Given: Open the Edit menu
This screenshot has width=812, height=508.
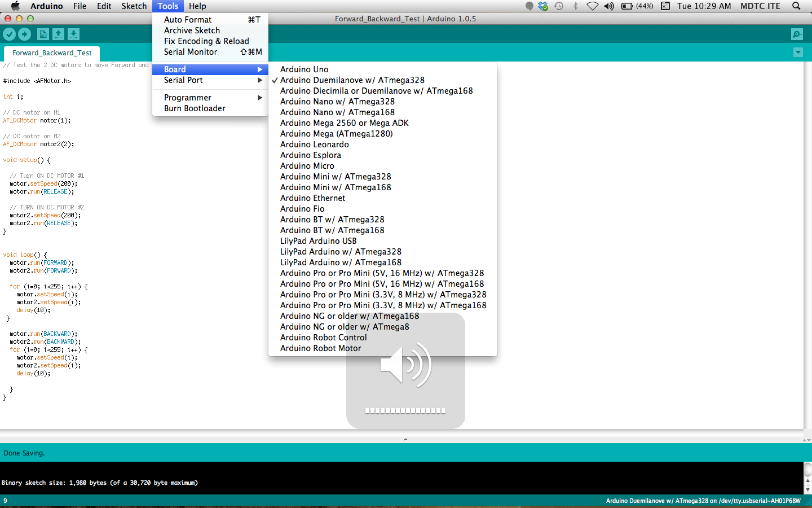Looking at the screenshot, I should pyautogui.click(x=104, y=6).
